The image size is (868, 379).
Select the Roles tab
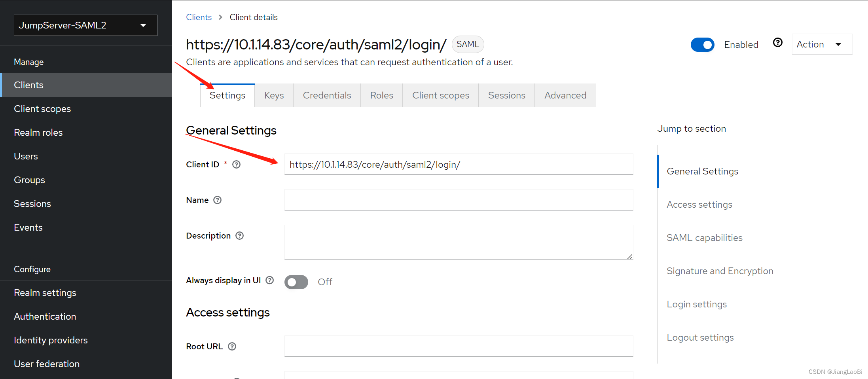pos(381,95)
